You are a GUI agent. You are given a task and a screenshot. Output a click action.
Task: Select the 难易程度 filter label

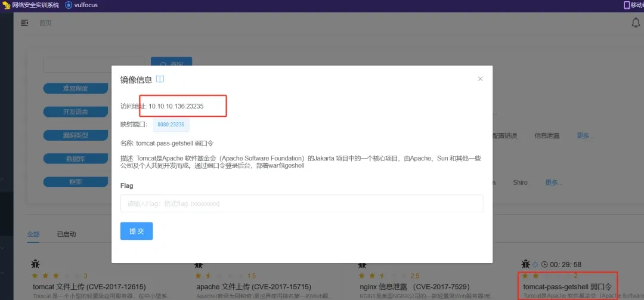coord(76,88)
